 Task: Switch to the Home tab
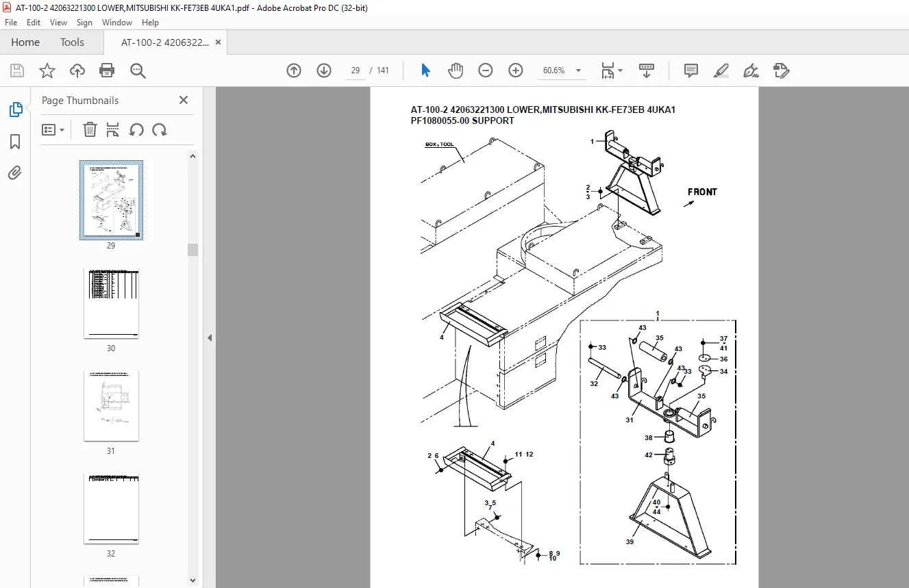[25, 42]
